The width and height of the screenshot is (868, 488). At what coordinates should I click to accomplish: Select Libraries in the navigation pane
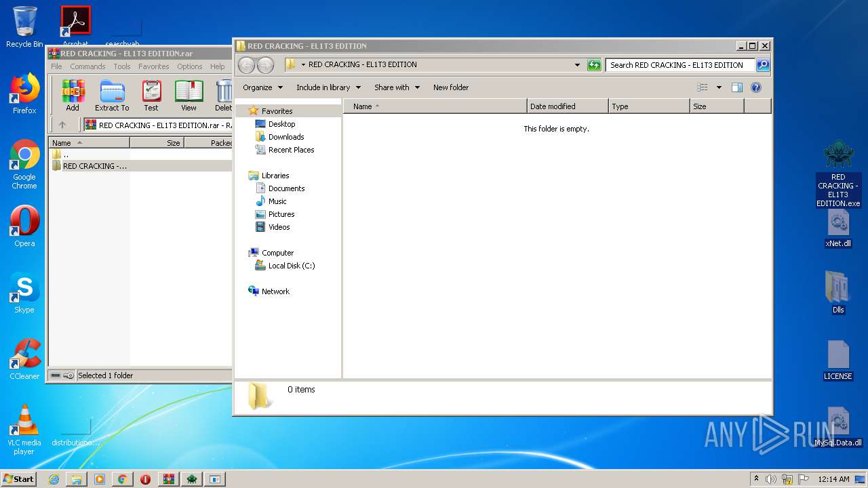275,175
